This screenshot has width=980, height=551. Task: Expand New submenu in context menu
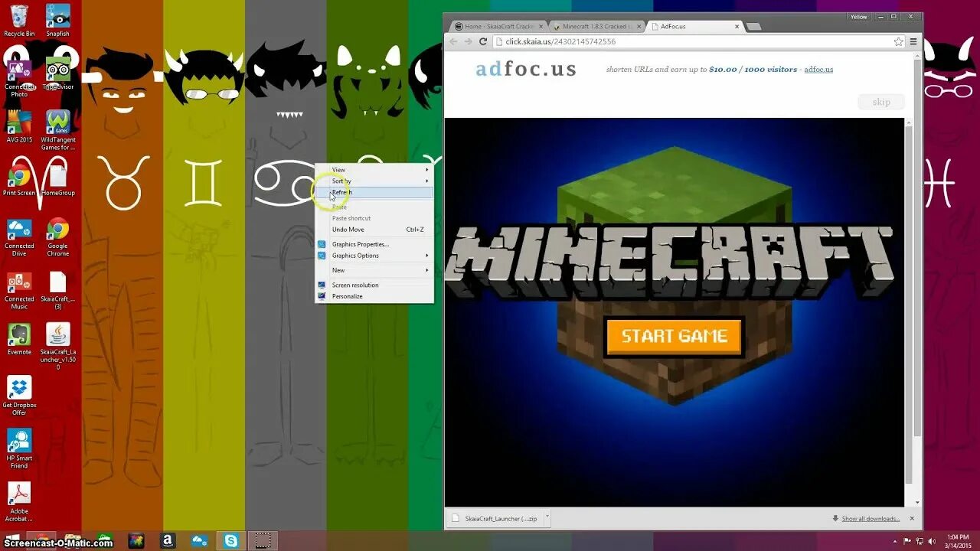(x=374, y=270)
